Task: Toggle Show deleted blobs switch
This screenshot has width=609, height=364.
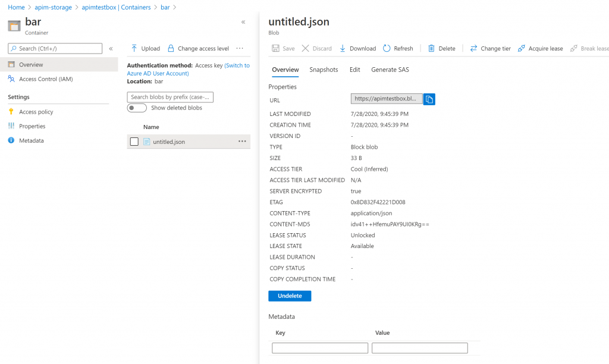Action: pos(137,108)
